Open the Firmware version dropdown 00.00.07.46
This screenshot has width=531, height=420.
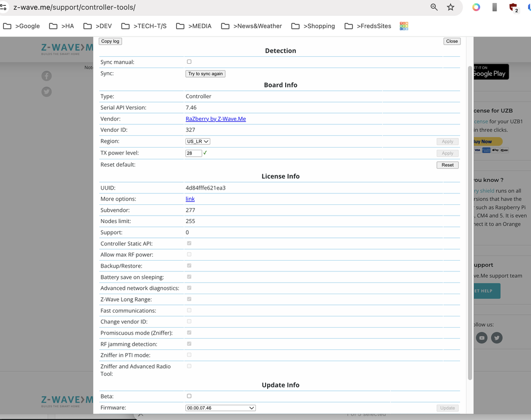[x=220, y=408]
